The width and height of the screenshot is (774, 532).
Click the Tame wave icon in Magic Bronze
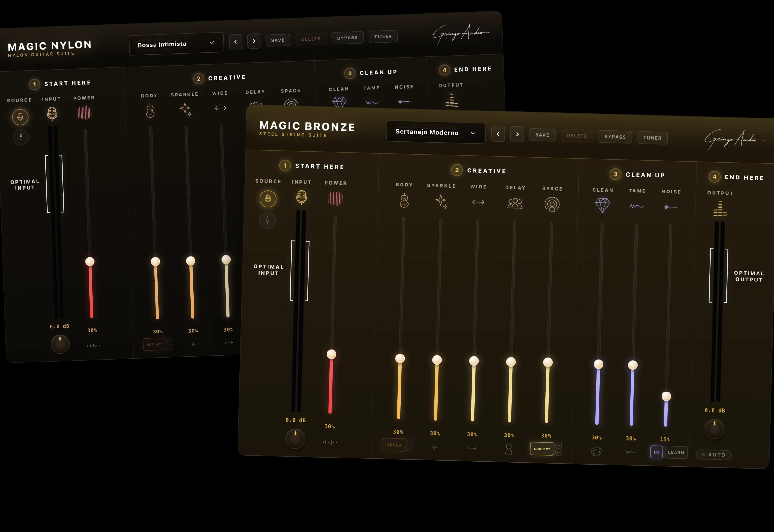(637, 206)
